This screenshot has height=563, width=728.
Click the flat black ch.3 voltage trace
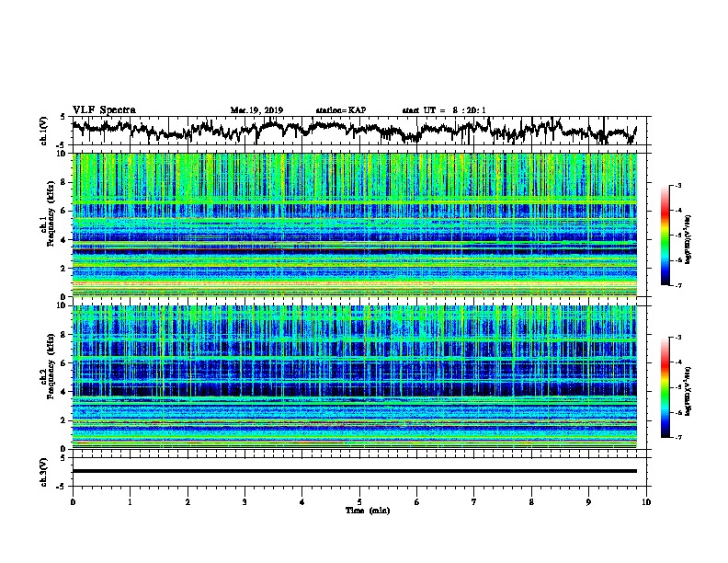coord(354,471)
